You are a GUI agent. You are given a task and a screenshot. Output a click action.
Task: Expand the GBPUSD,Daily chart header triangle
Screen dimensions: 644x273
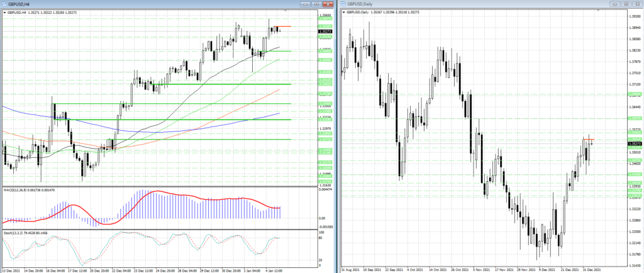point(344,13)
